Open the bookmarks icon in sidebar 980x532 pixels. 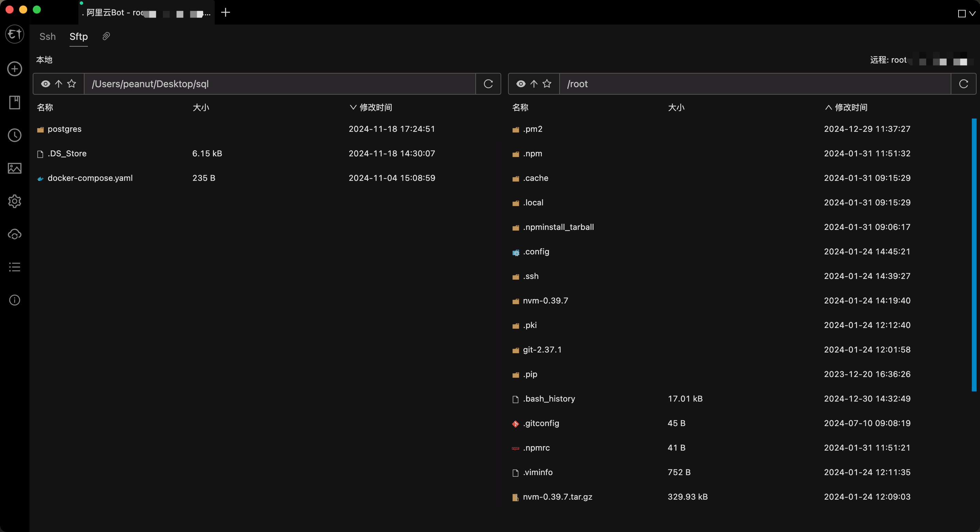point(14,102)
